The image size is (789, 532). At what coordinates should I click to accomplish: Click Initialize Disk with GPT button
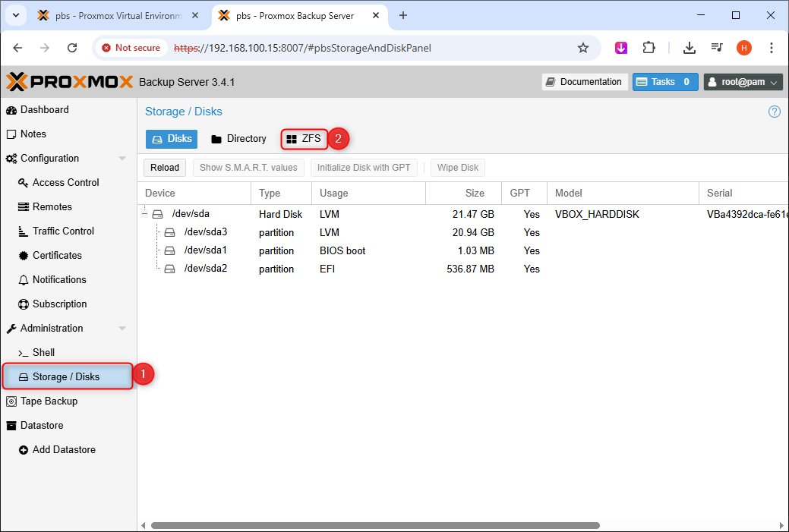tap(364, 168)
